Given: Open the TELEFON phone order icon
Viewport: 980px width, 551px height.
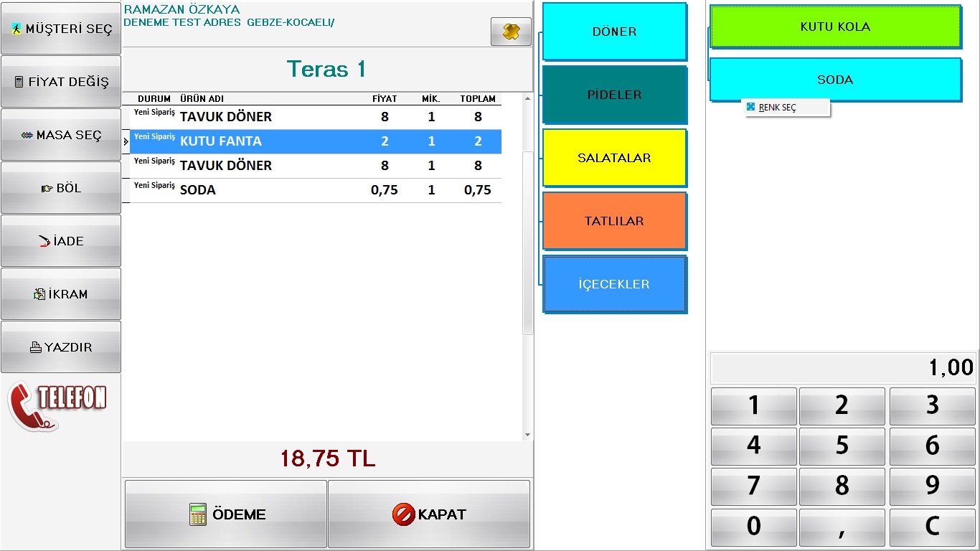Looking at the screenshot, I should pos(57,405).
